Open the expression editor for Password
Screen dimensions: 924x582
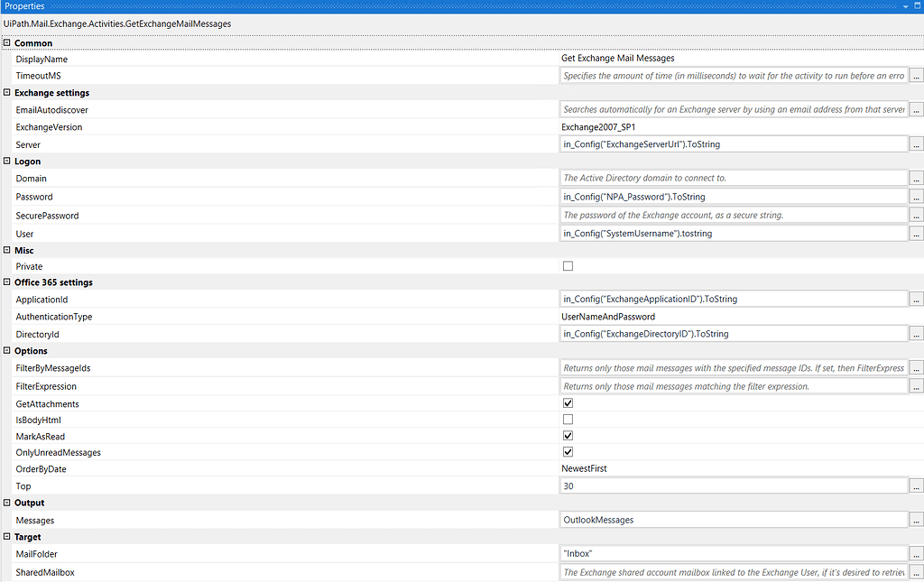[x=917, y=196]
